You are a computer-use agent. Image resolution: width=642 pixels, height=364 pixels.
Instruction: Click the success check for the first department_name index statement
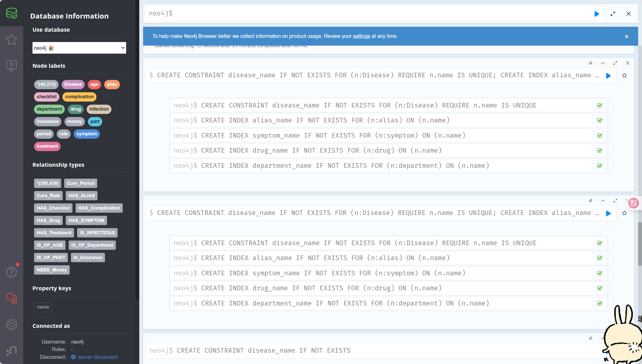(x=600, y=166)
